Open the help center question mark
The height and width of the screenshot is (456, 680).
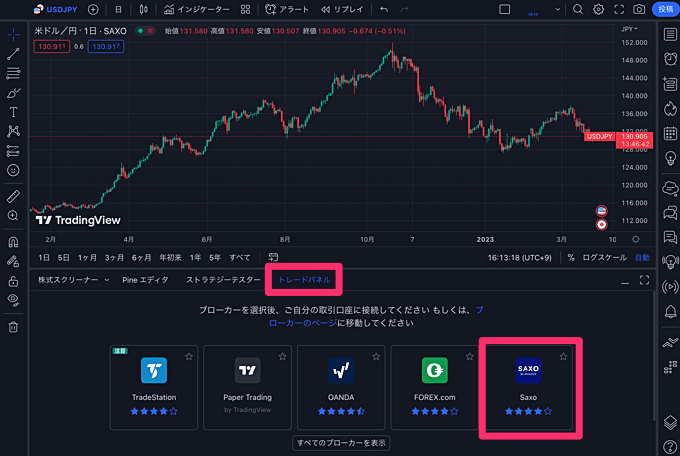(670, 446)
